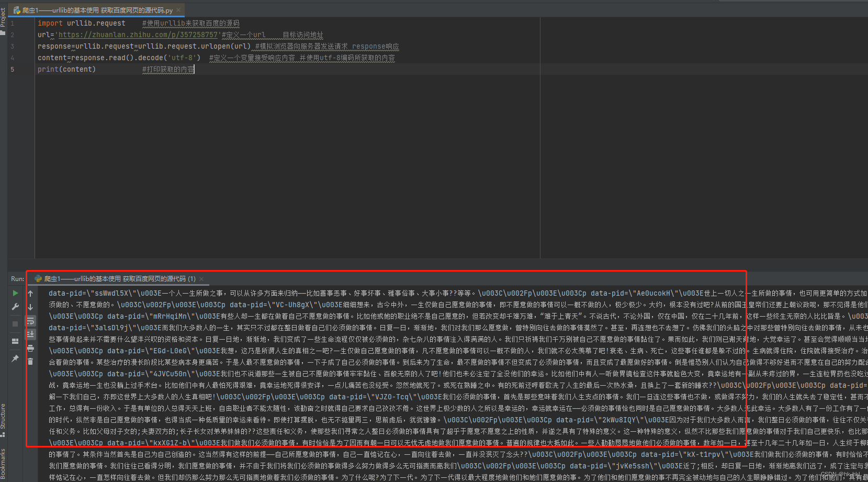Screen dimensions: 868x482
Task: Click the down arrow in console toolbar
Action: coord(30,307)
